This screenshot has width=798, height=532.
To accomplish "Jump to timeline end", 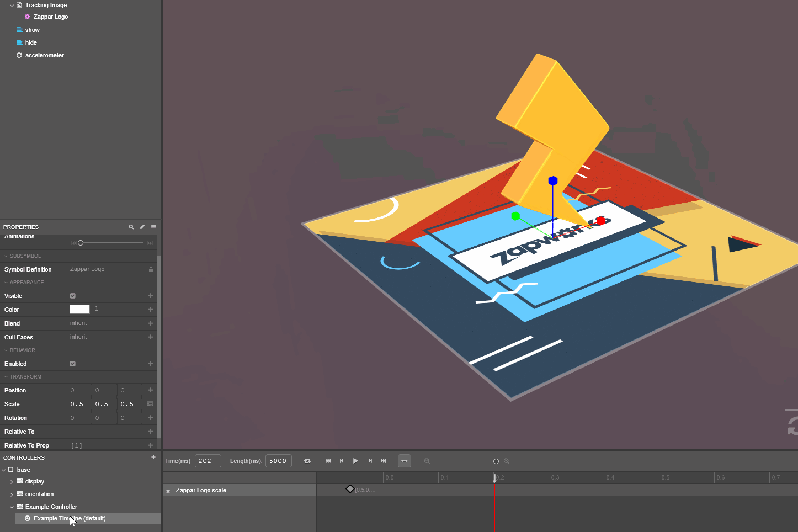I will click(x=384, y=461).
